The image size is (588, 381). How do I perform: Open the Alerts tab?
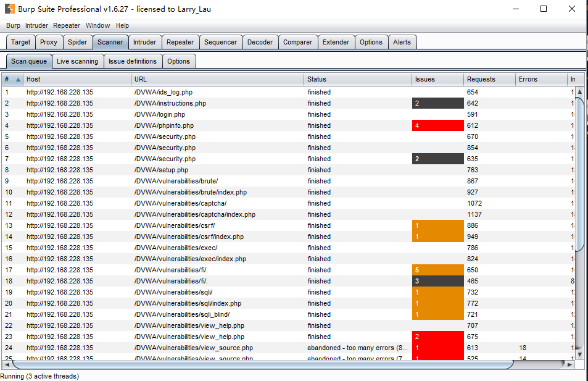(x=402, y=42)
